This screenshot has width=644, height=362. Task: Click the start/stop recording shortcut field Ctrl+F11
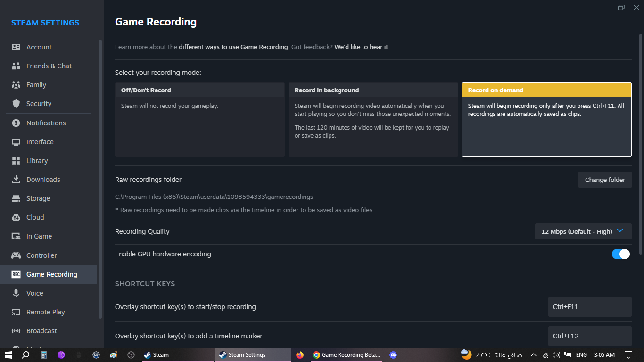(590, 307)
